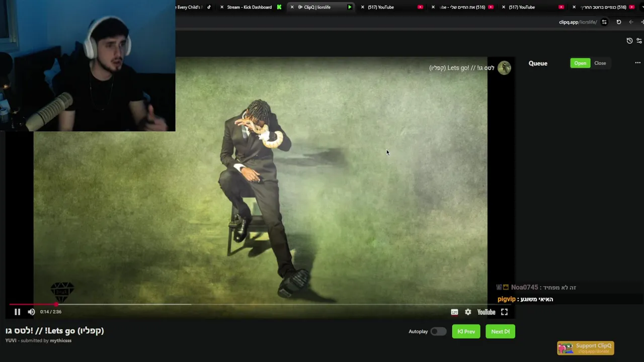
Task: Click the YUVI channel name below the title
Action: click(11, 341)
